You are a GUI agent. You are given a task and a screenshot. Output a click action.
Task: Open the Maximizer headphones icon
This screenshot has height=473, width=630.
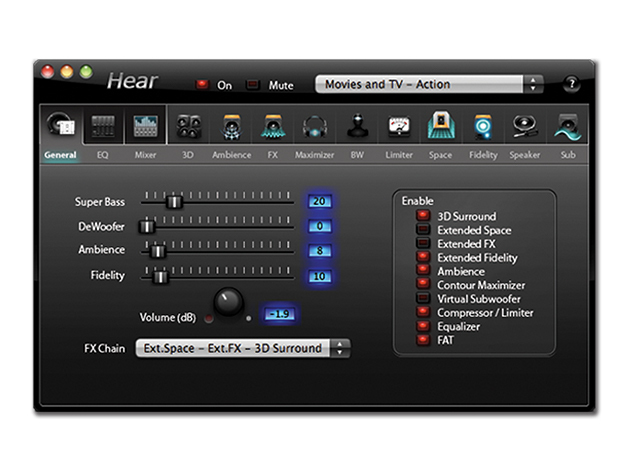[x=315, y=127]
